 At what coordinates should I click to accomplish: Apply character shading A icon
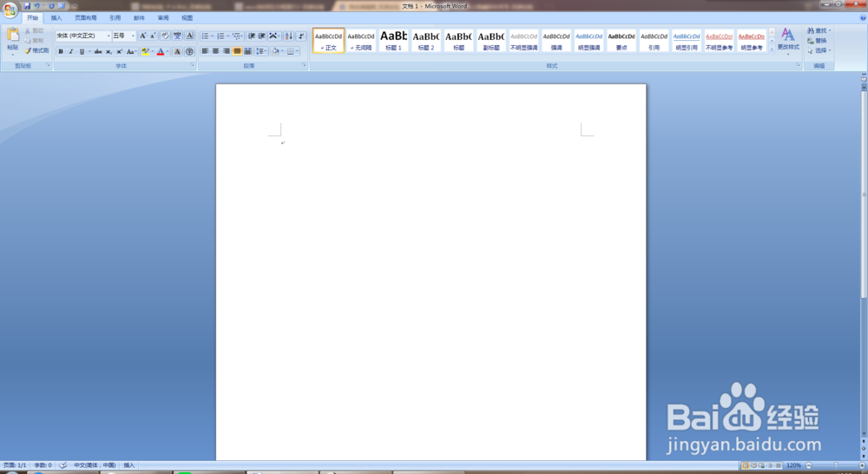[177, 51]
